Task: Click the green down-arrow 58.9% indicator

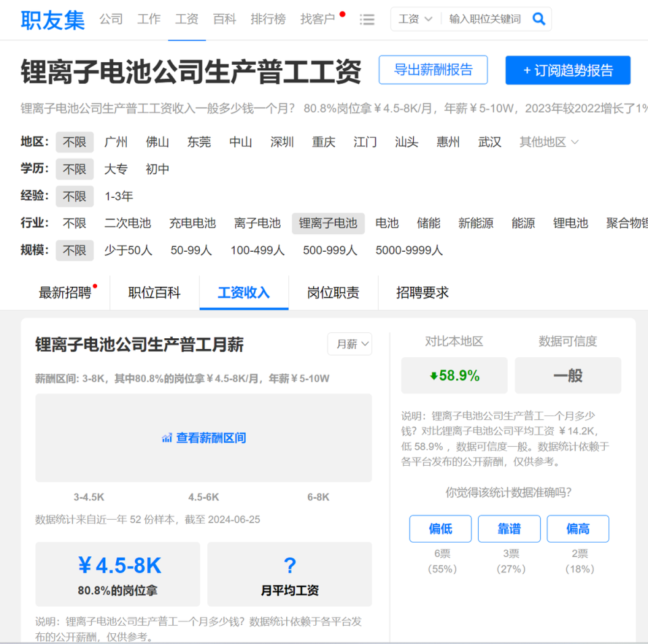Action: coord(454,375)
